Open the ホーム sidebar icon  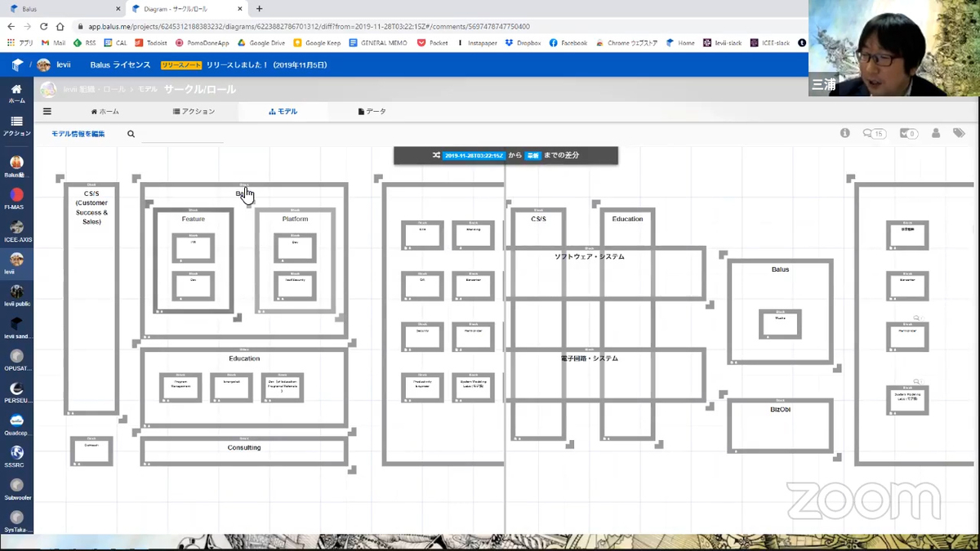click(x=16, y=93)
